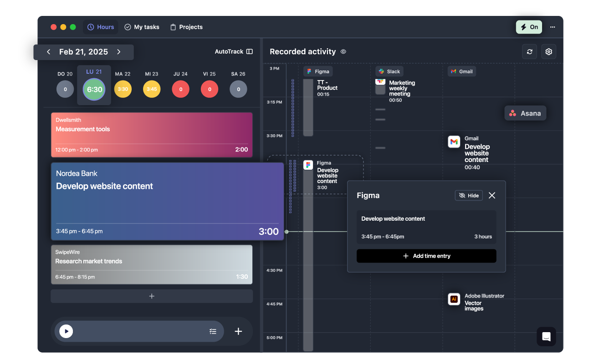Open the task checklist icon in timer bar

click(213, 331)
